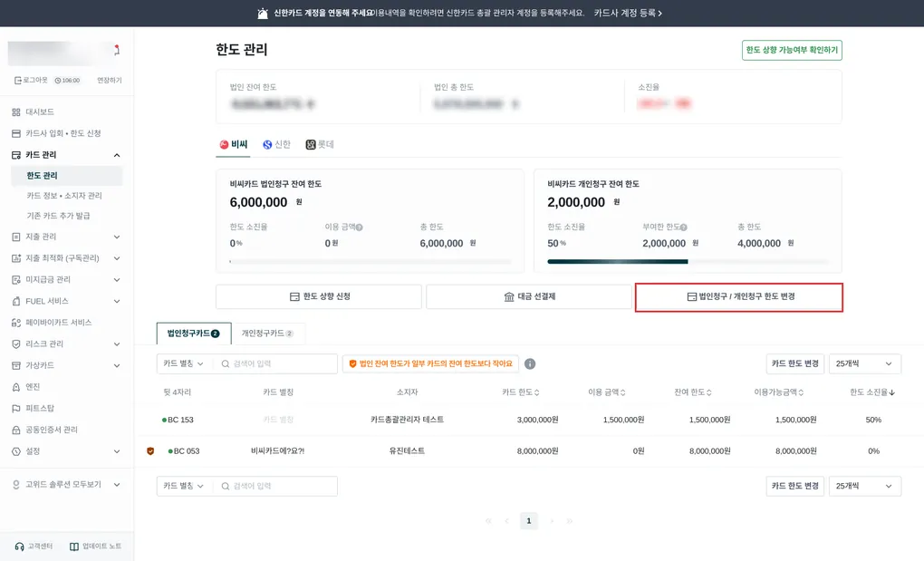This screenshot has width=924, height=561.
Task: Focus the upper 검색어 입력 search field
Action: pyautogui.click(x=275, y=364)
